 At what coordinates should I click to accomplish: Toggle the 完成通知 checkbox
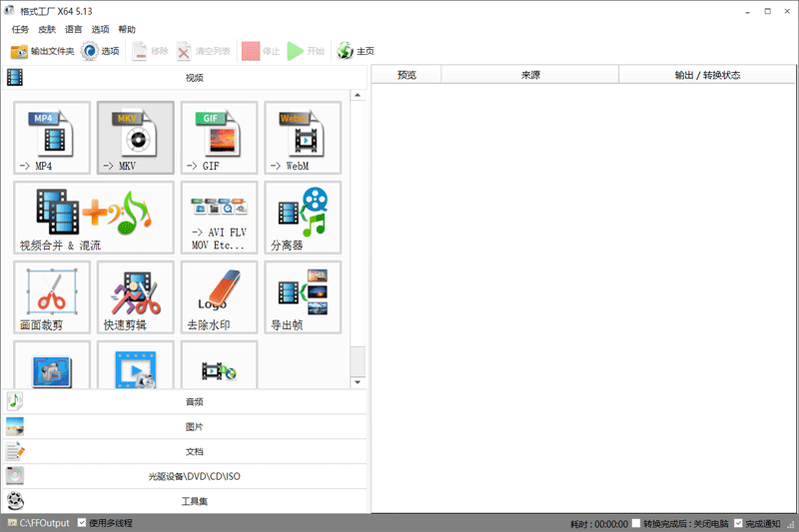point(738,523)
